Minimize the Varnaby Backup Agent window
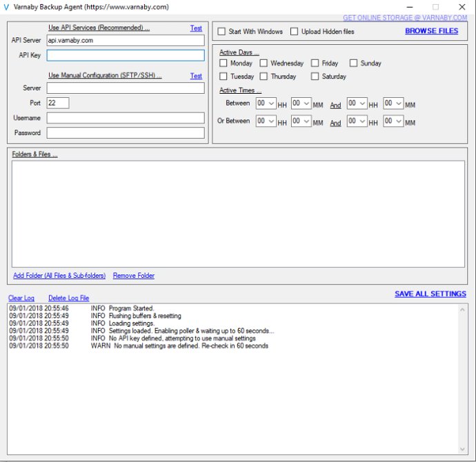This screenshot has width=476, height=462. pos(410,7)
